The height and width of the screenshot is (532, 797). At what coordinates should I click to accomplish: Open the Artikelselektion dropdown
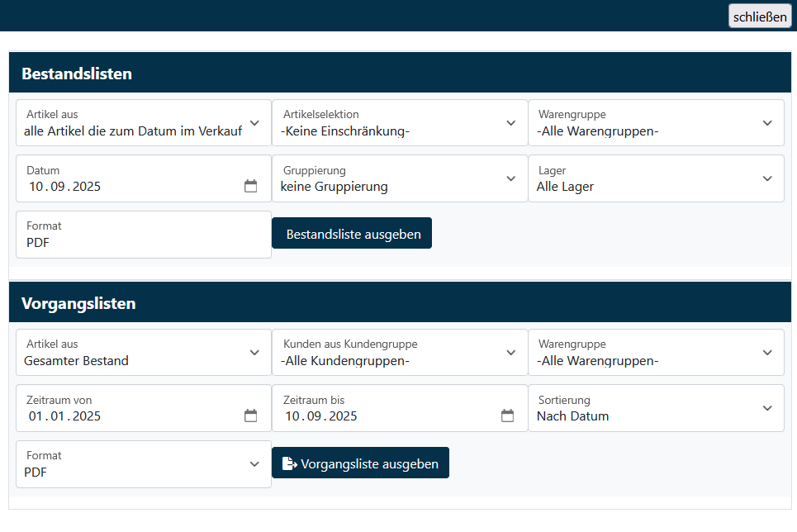click(x=400, y=123)
